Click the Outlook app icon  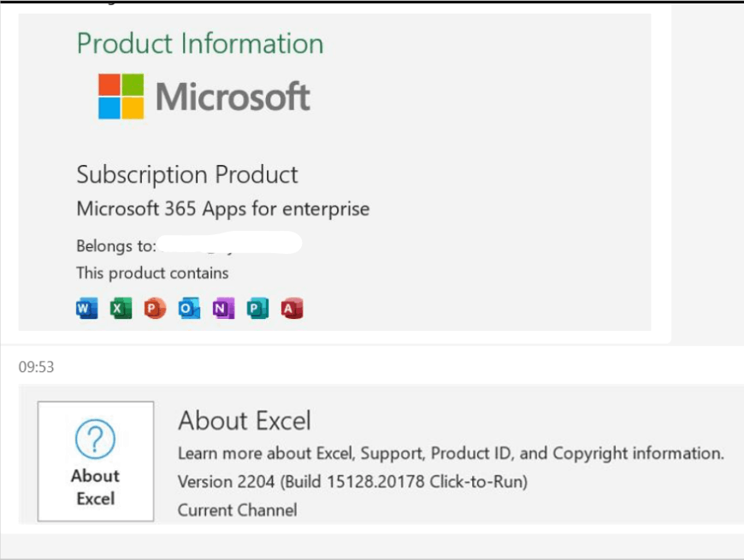(189, 309)
